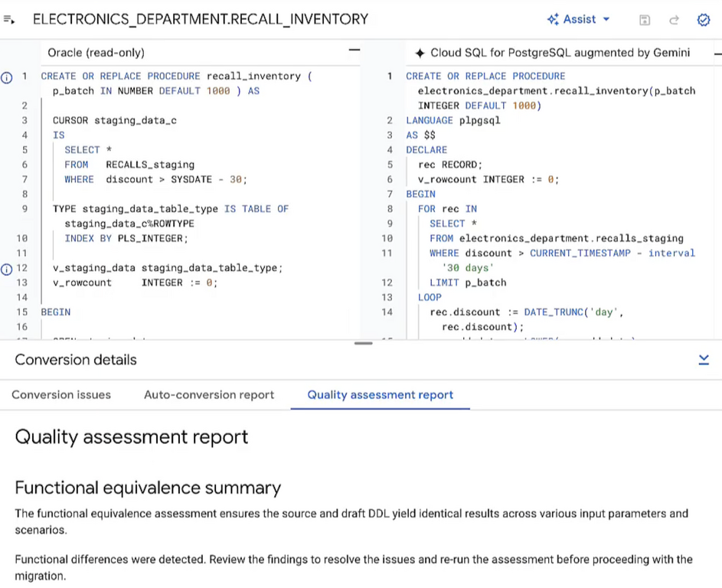The width and height of the screenshot is (722, 588).
Task: Click the info icon on Oracle line 1
Action: pyautogui.click(x=6, y=78)
